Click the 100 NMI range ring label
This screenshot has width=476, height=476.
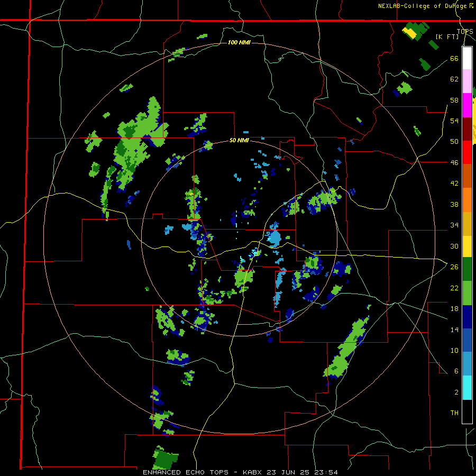pyautogui.click(x=239, y=42)
